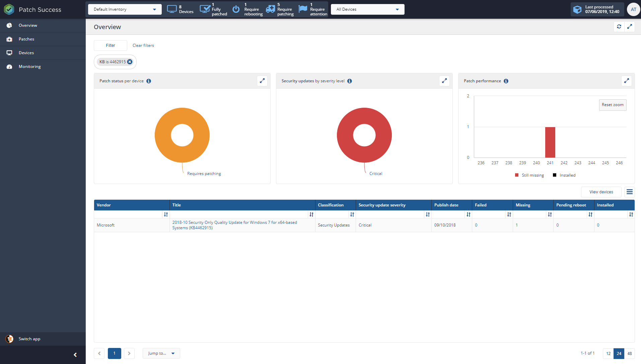Expand the Patch performance chart
The image size is (641, 364).
[x=627, y=81]
